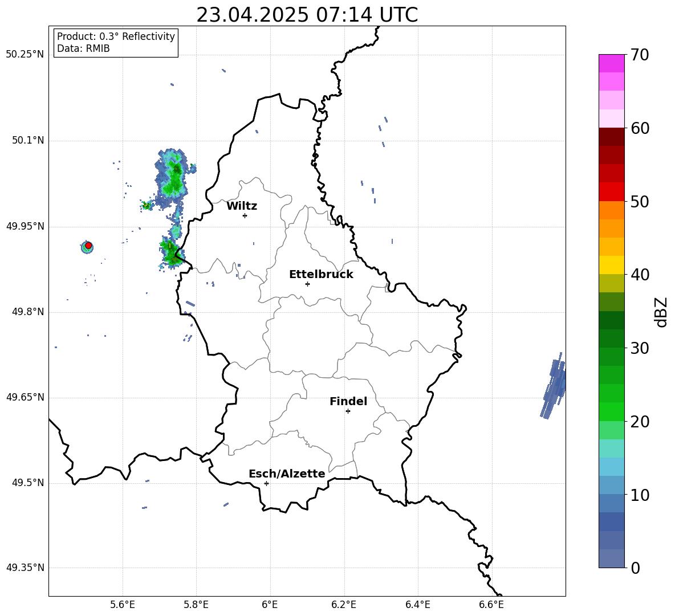Click the bright red colorbar swatch just above 50
The width and height of the screenshot is (675, 616).
(611, 192)
